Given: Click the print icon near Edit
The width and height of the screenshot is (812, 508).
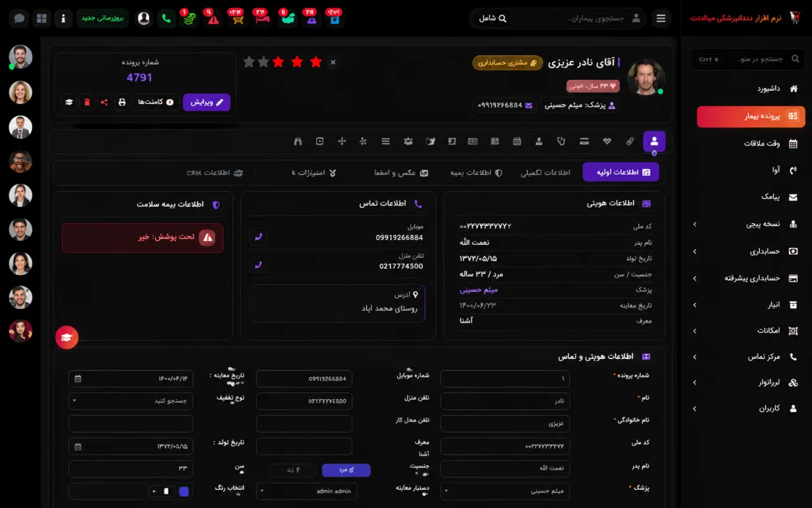Looking at the screenshot, I should (x=122, y=102).
